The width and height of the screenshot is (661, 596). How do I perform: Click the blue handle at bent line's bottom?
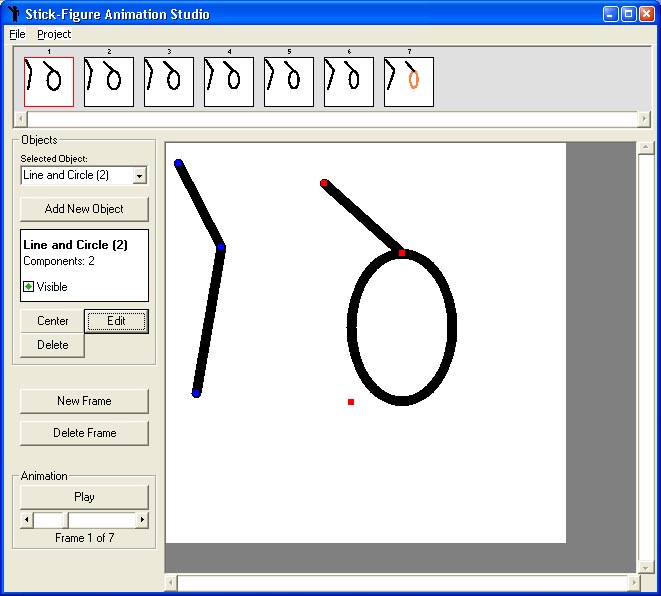[x=196, y=393]
